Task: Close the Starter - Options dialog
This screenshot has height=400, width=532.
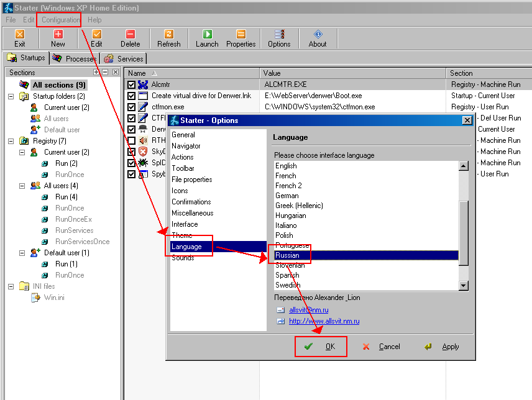Action: pyautogui.click(x=467, y=120)
